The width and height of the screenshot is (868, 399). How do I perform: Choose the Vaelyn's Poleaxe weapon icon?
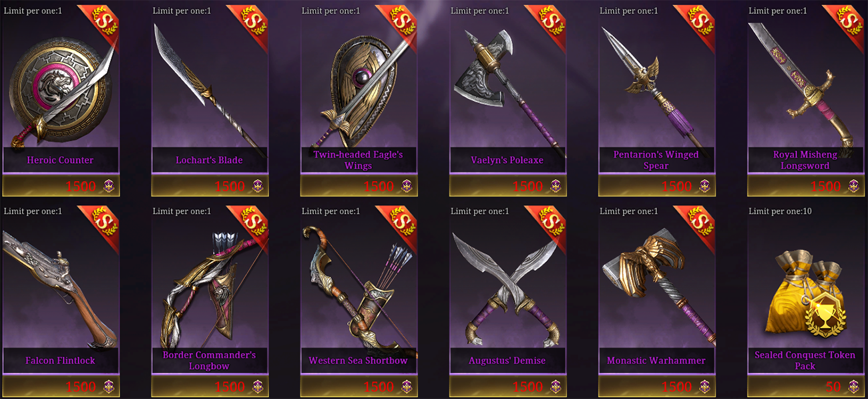[x=507, y=84]
